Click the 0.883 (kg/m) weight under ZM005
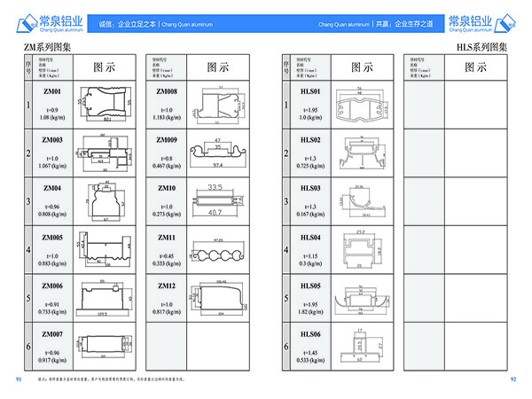Image resolution: width=532 pixels, height=399 pixels. pyautogui.click(x=52, y=263)
